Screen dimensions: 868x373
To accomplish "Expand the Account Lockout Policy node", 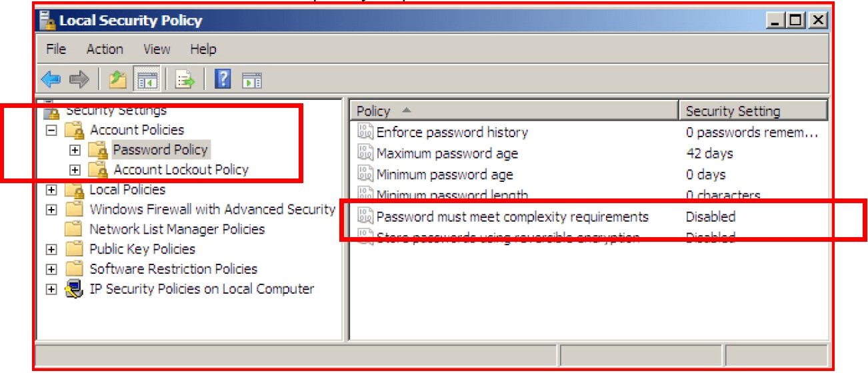I will point(75,170).
